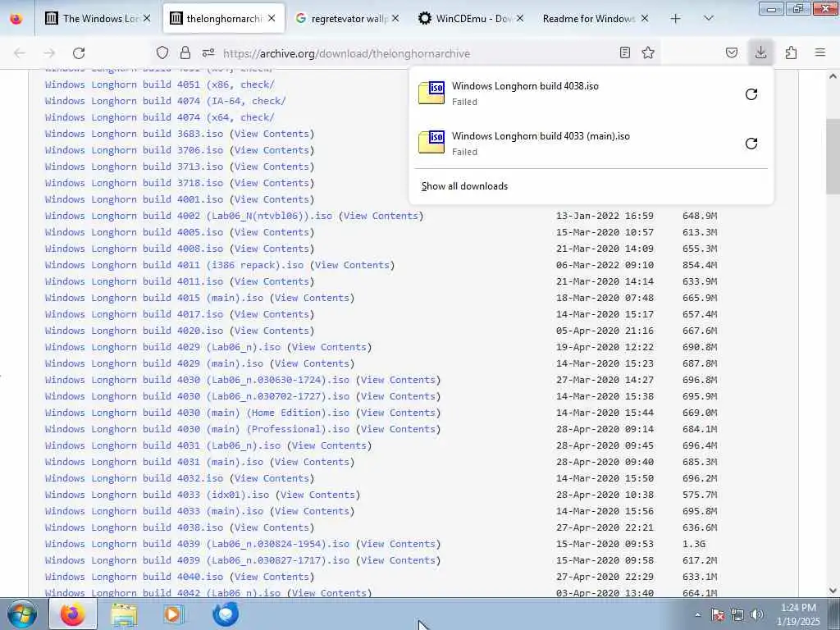Close the WinCDEmu tab
Viewport: 840px width, 630px height.
point(519,19)
